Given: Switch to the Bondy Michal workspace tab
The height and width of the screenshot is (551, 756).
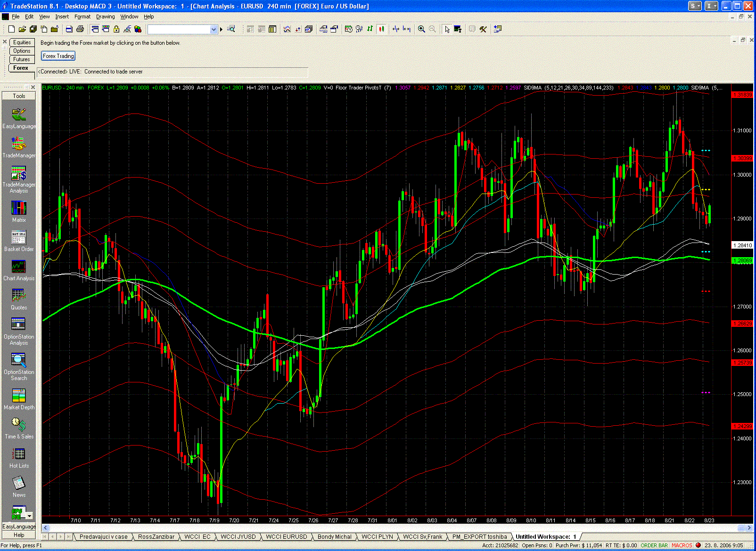Looking at the screenshot, I should [334, 536].
